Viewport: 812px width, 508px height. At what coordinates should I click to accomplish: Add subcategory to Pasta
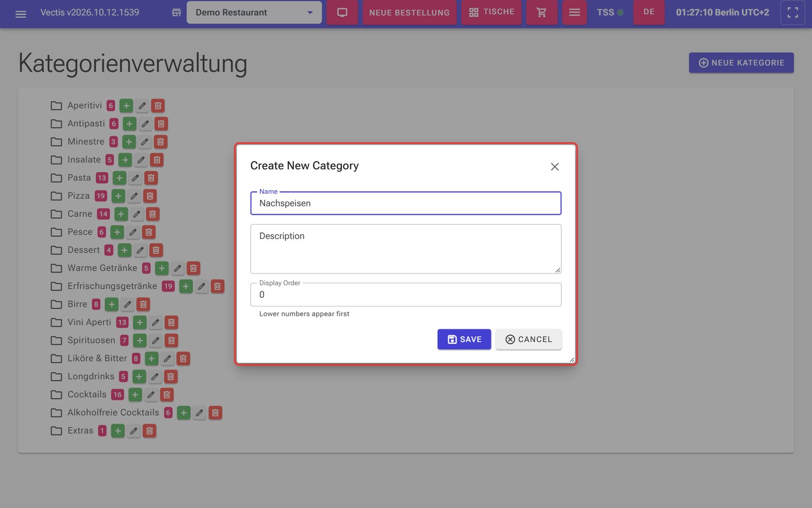pos(120,178)
